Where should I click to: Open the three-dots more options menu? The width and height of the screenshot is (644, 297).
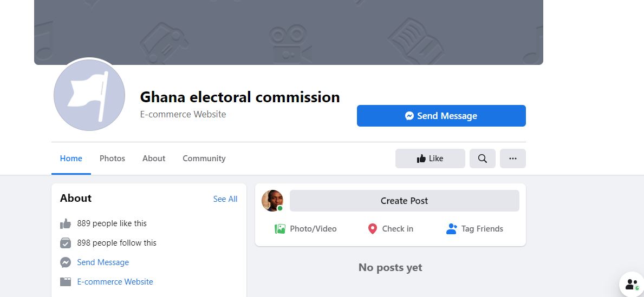[x=512, y=159]
